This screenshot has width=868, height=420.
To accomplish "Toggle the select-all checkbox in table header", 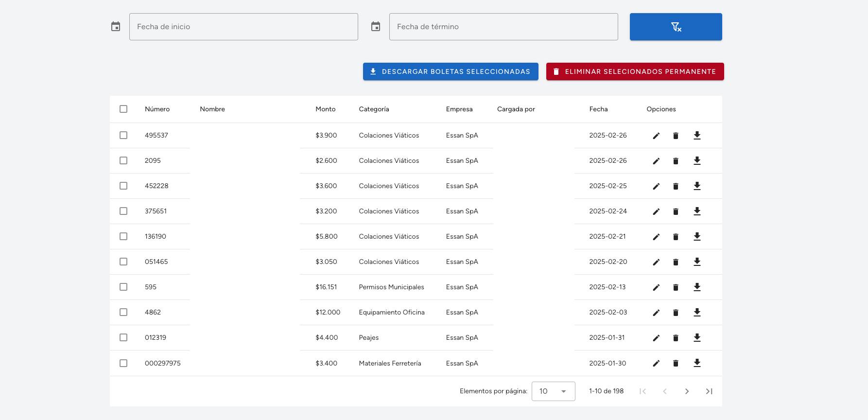I will (123, 109).
